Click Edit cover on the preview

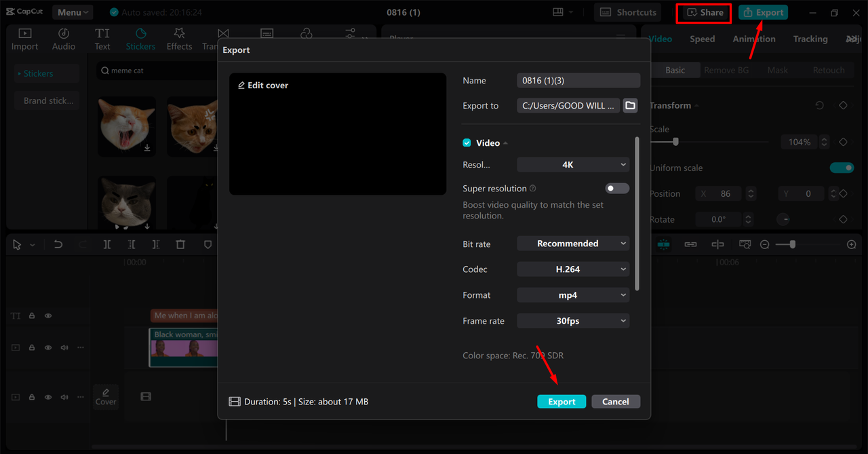(263, 86)
